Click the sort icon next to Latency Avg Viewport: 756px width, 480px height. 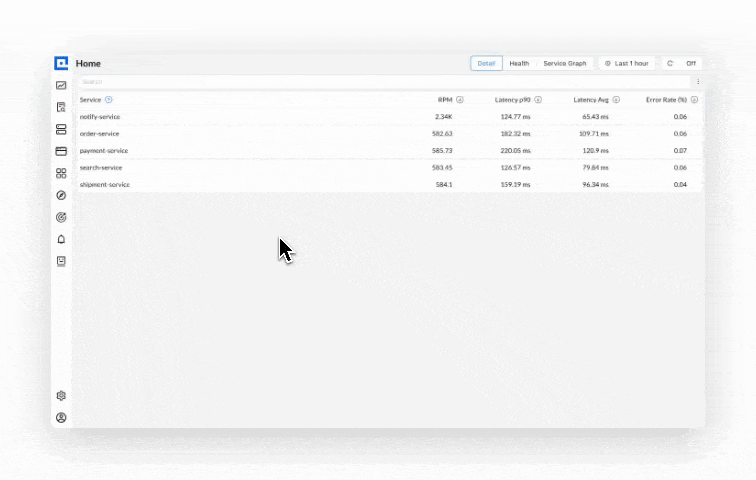click(616, 100)
